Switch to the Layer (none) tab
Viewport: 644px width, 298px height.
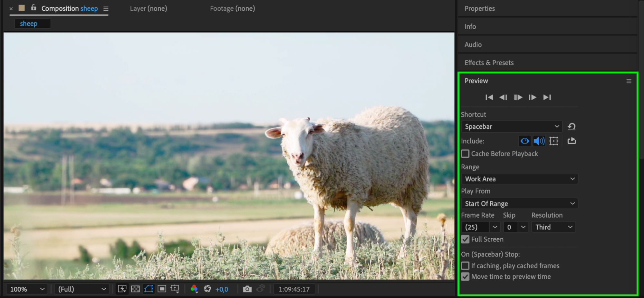point(149,8)
